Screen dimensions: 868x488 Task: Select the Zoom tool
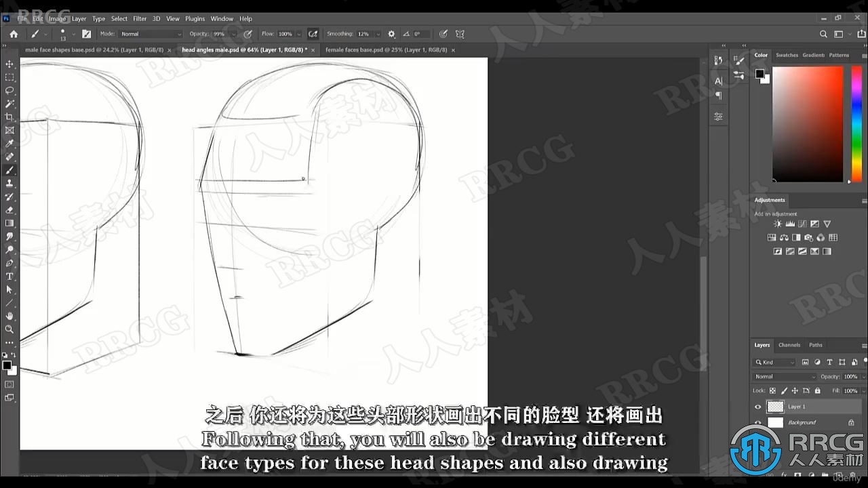point(9,329)
